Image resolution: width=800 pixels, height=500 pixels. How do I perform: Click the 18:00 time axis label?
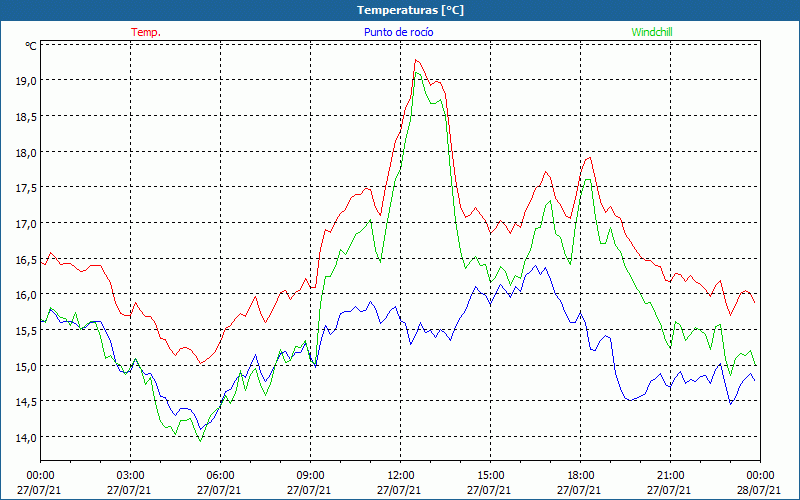[x=581, y=476]
